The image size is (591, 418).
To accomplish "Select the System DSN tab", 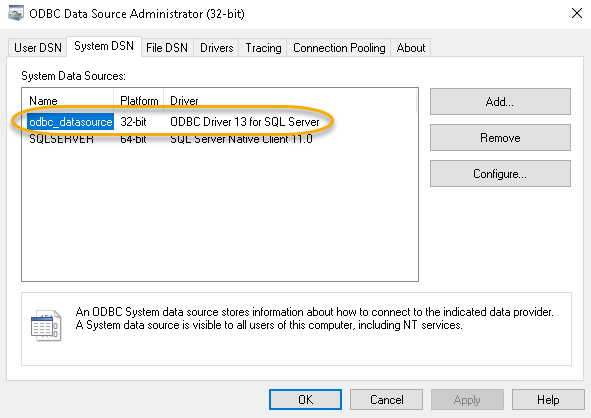I will 104,46.
